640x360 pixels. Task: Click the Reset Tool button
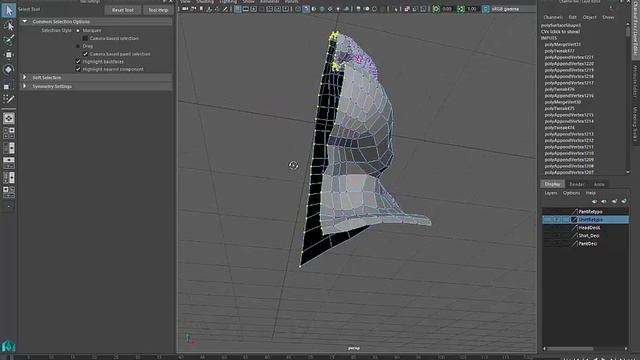pyautogui.click(x=122, y=10)
